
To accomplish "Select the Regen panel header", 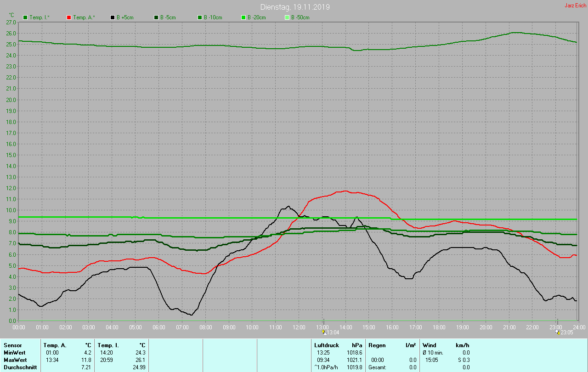I will coord(377,345).
